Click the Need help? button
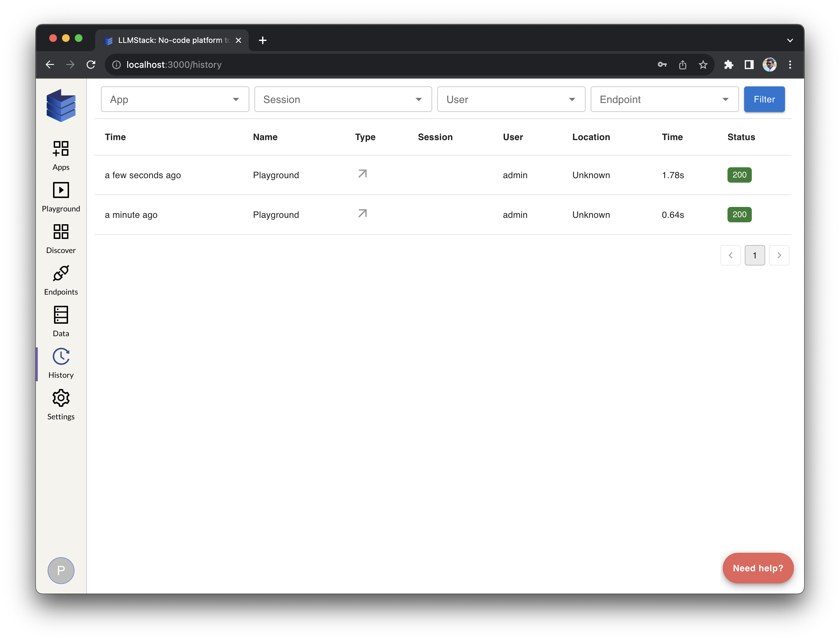The height and width of the screenshot is (641, 840). click(x=757, y=568)
